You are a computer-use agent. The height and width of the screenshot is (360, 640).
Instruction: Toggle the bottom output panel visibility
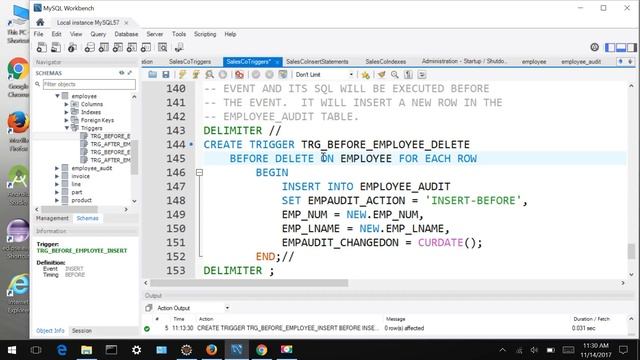point(621,47)
